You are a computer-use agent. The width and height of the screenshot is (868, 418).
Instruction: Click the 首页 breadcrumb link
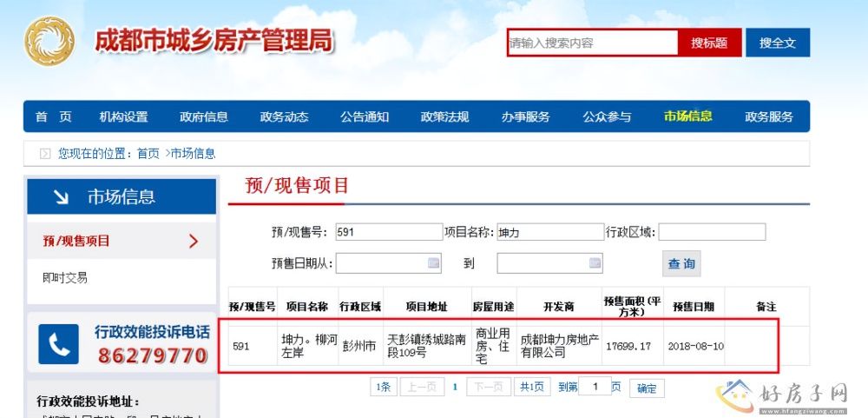[x=148, y=154]
